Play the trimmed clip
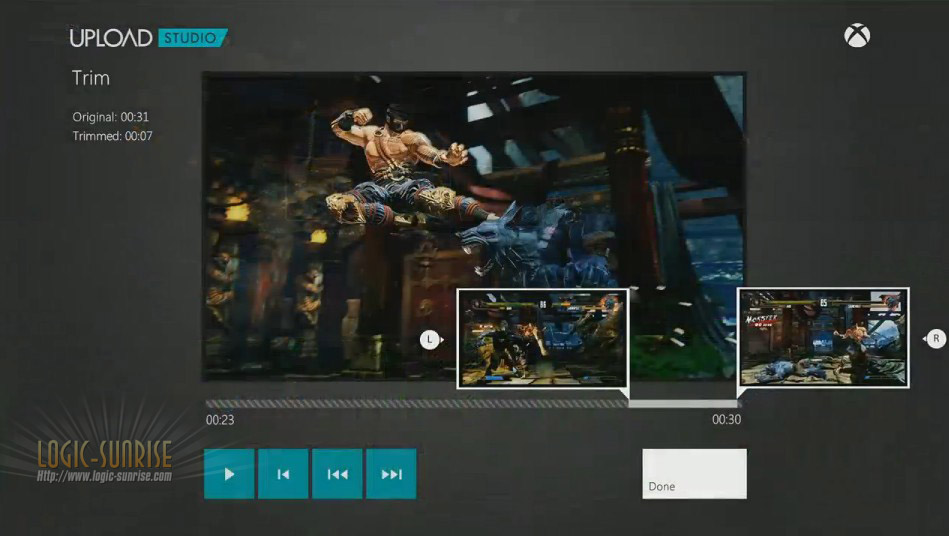The height and width of the screenshot is (536, 949). pyautogui.click(x=229, y=474)
